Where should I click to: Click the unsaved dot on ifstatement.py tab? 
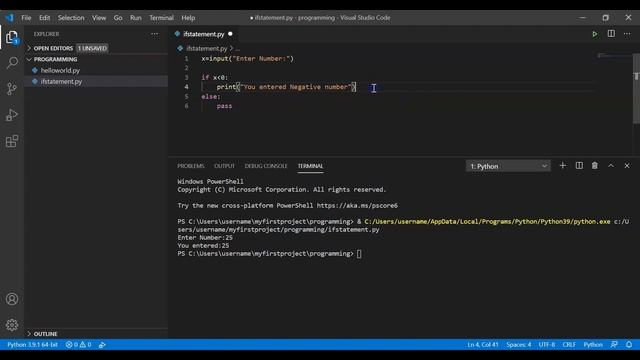click(230, 34)
